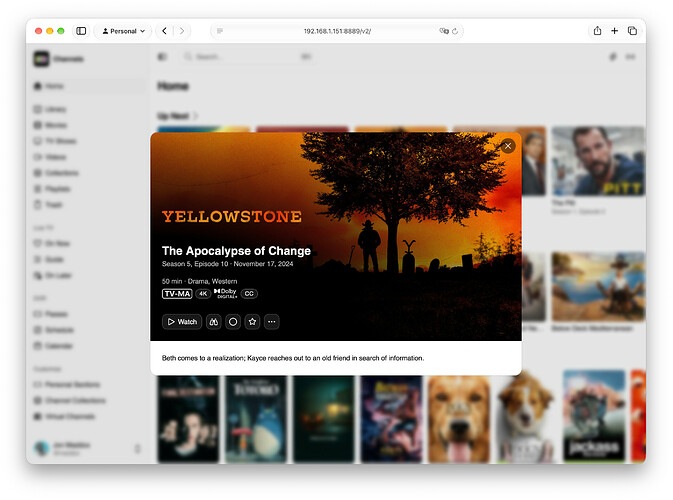Open the more options ellipsis button
Screen dimensions: 673x500
[272, 321]
